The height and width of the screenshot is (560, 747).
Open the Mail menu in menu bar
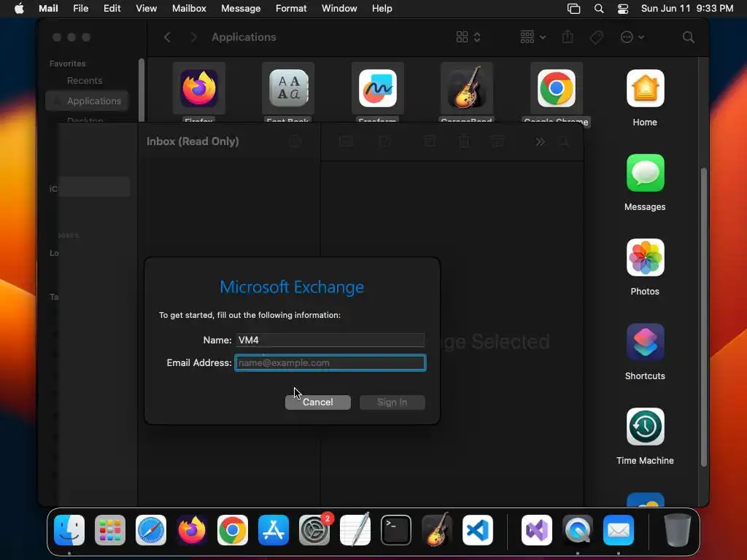click(48, 9)
